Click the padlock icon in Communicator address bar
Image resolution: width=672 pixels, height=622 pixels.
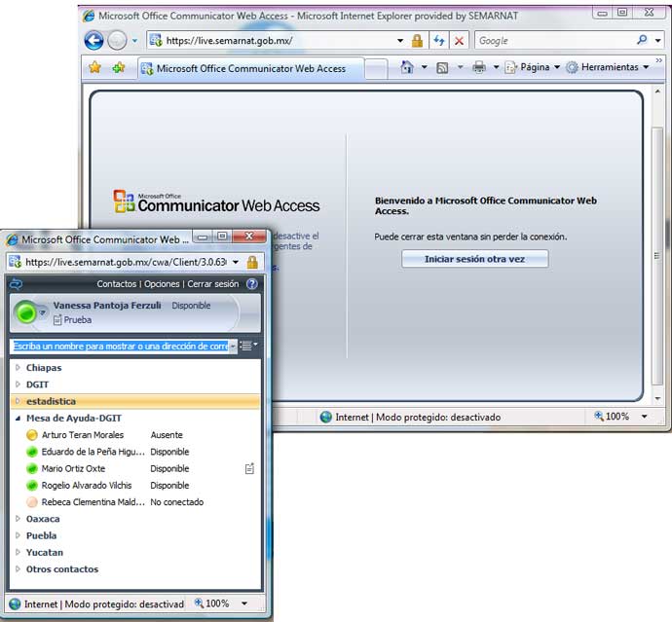(252, 262)
